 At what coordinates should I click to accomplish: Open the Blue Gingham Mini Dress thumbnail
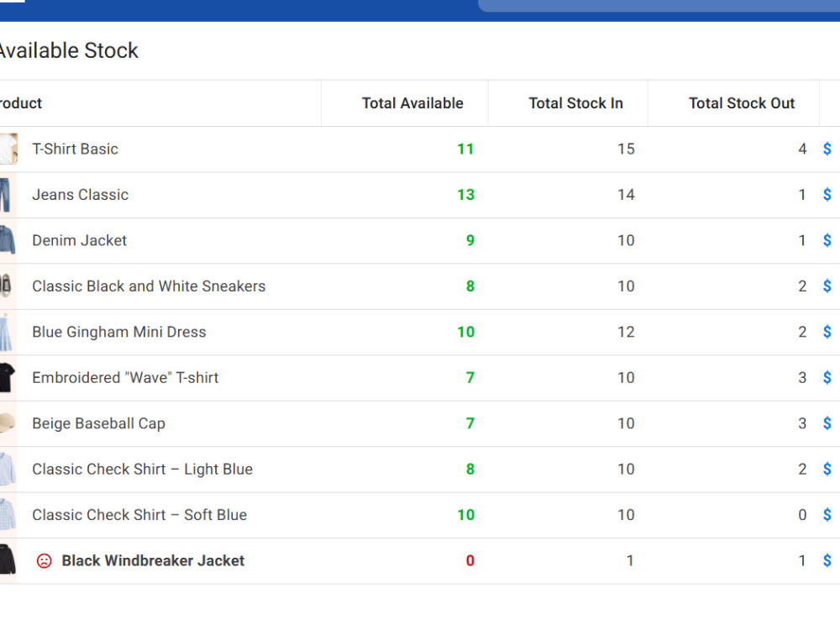tap(7, 332)
